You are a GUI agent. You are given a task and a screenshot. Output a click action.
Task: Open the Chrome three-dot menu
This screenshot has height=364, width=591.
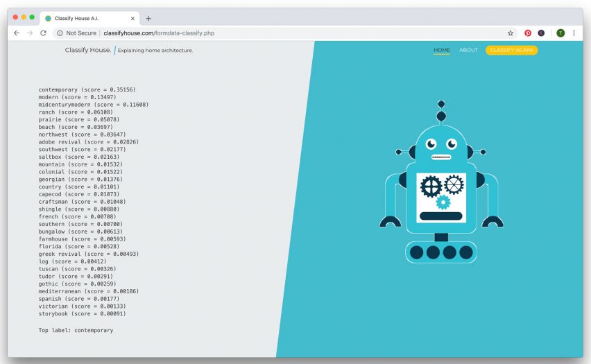click(574, 33)
